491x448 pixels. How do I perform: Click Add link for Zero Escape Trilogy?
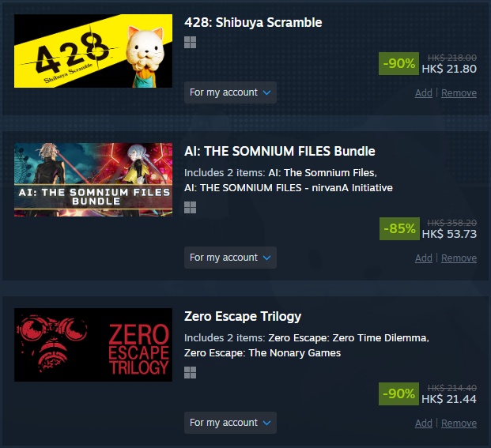click(x=423, y=424)
